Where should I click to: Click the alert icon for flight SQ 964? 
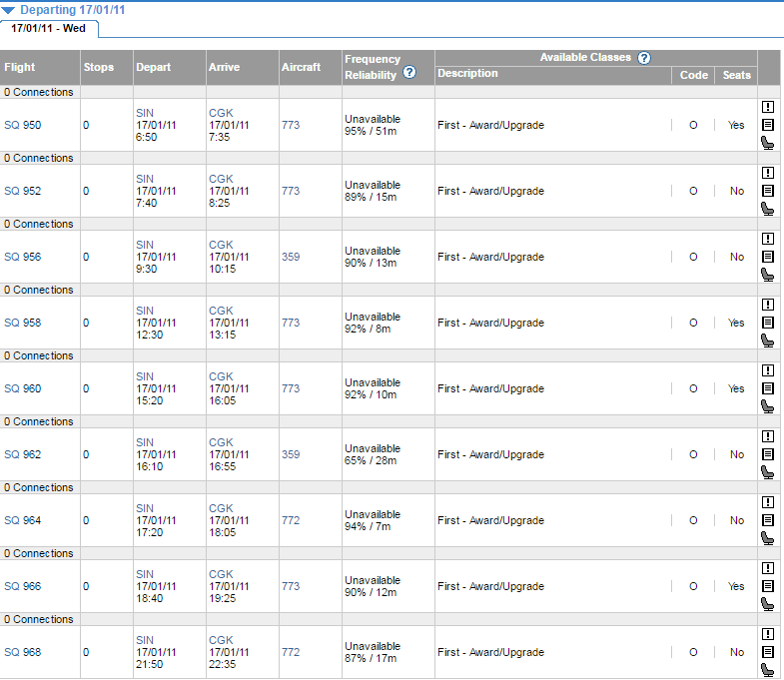(767, 502)
